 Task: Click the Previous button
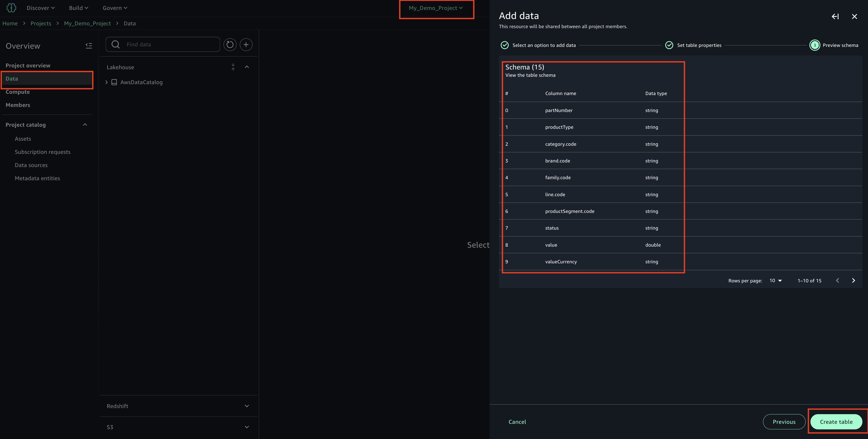784,422
